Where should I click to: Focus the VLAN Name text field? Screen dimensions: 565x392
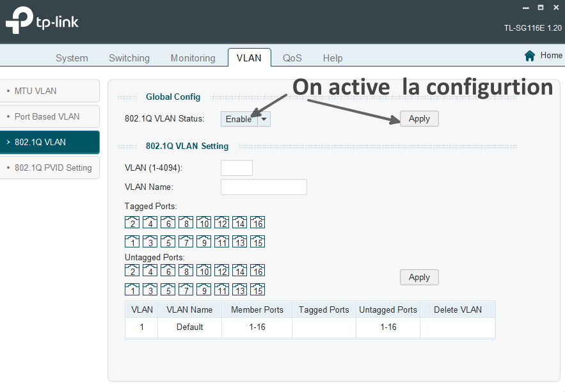point(264,187)
